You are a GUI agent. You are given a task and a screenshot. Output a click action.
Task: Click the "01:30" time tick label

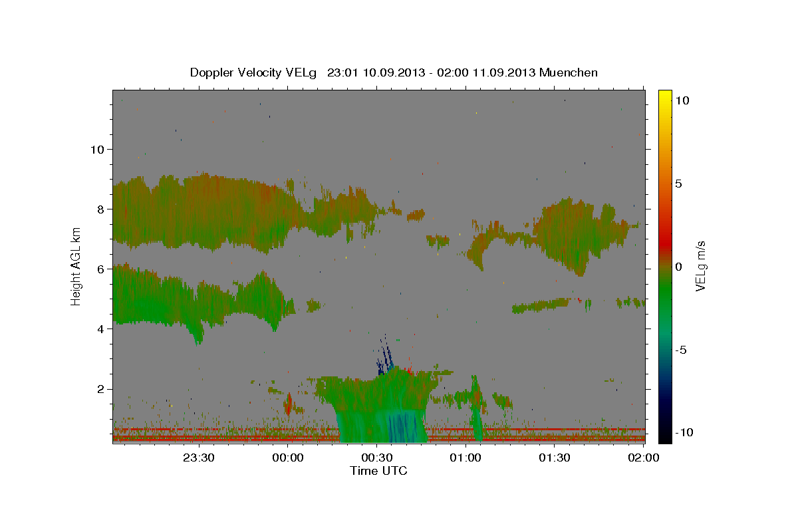(x=555, y=458)
